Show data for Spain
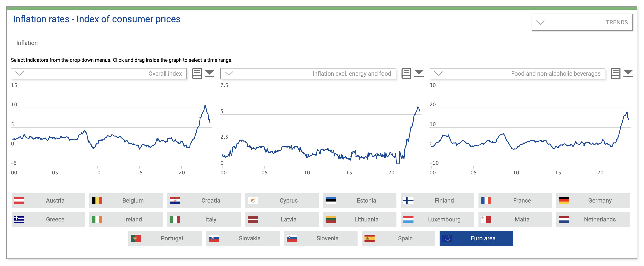The image size is (644, 266). [399, 238]
